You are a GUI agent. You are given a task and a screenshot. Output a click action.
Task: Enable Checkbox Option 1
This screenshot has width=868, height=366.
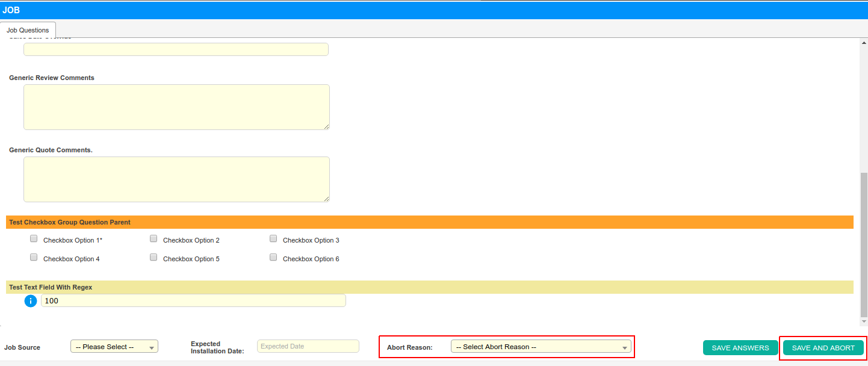(x=34, y=239)
